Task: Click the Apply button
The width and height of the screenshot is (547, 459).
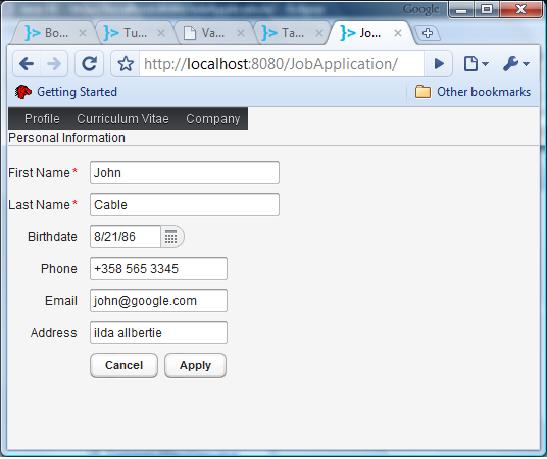Action: [195, 366]
